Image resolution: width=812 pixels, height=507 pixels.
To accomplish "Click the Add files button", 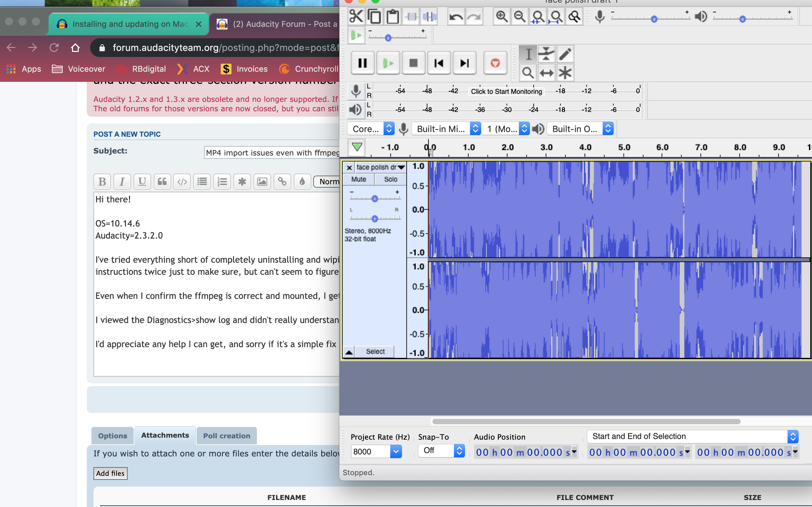I will pos(110,473).
